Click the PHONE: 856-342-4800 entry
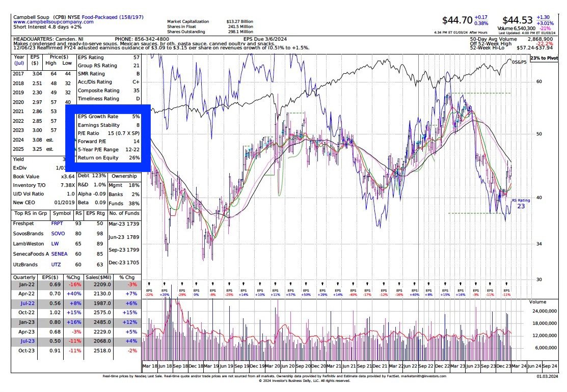 142,39
